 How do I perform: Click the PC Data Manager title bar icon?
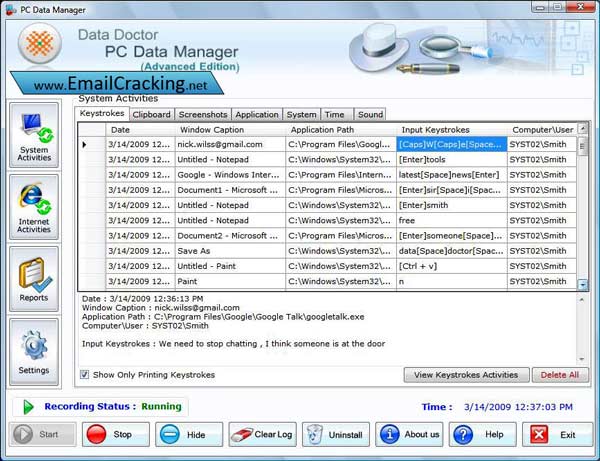tap(11, 10)
